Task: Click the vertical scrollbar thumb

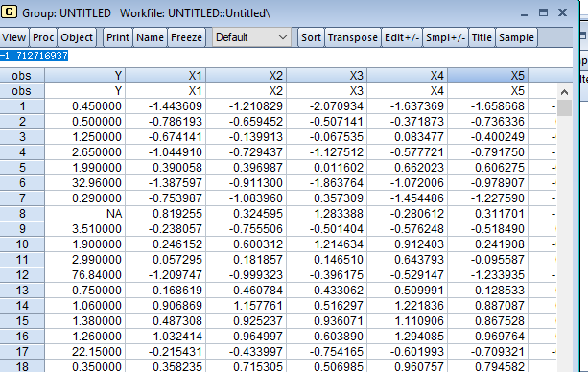Action: point(564,108)
